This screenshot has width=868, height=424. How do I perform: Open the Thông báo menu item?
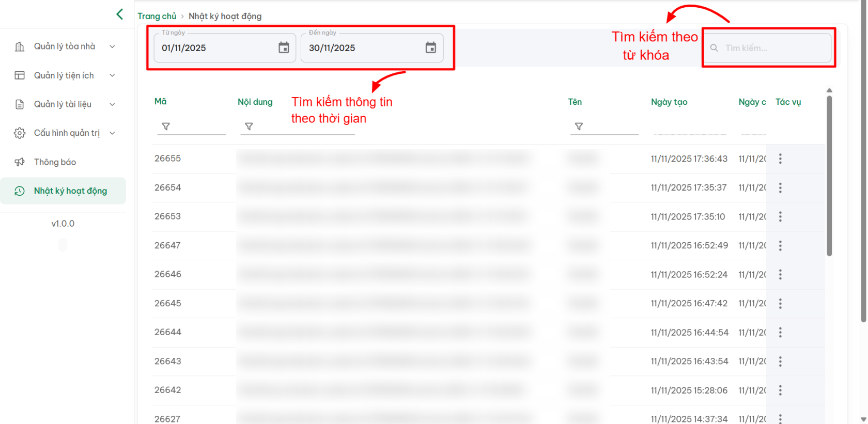pyautogui.click(x=55, y=162)
